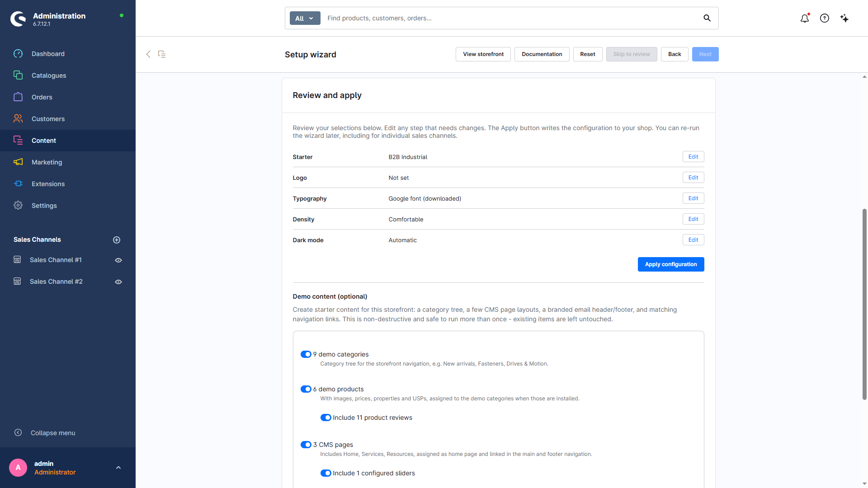Toggle 9 demo categories switch
This screenshot has width=868, height=488.
[306, 354]
